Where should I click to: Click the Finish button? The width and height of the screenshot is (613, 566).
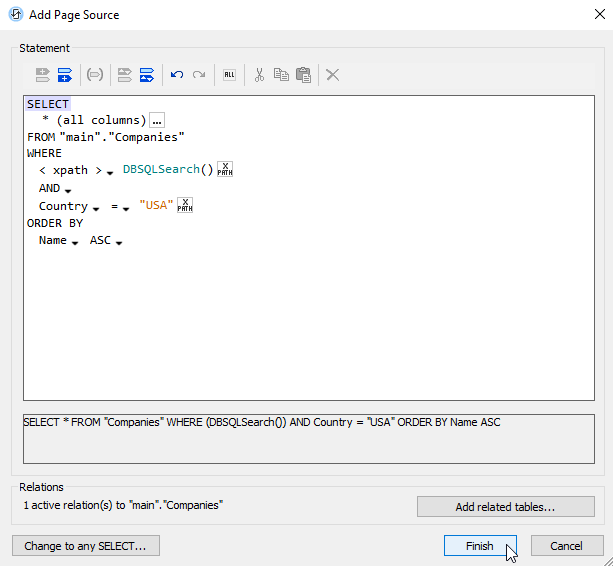(480, 546)
